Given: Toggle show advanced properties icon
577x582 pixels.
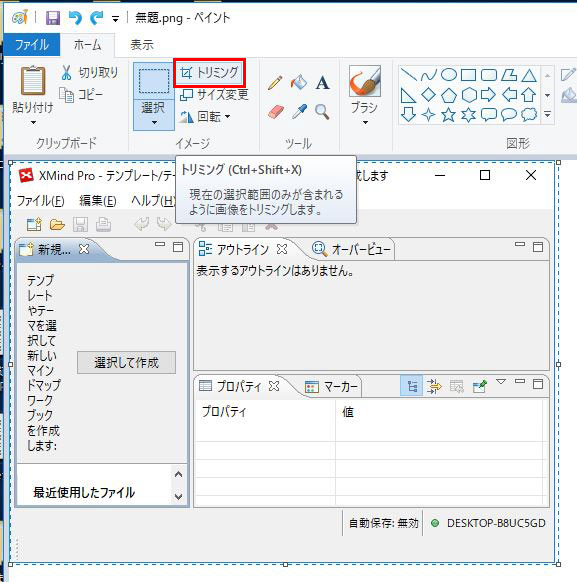Looking at the screenshot, I should [x=434, y=386].
